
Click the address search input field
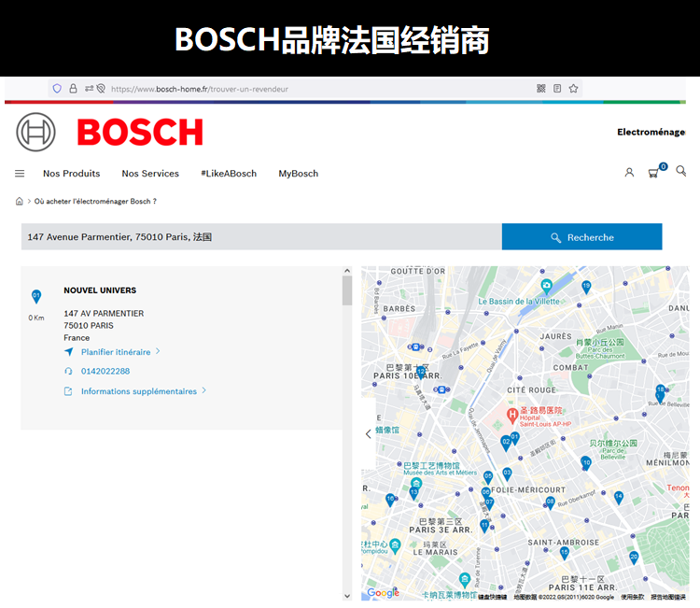tap(261, 237)
